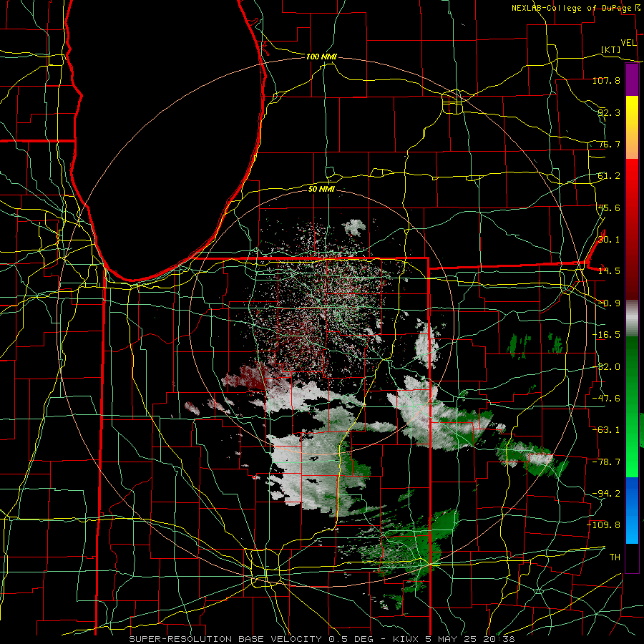Pick the blue segment of the velocity scale
644x644 pixels.
point(632,510)
